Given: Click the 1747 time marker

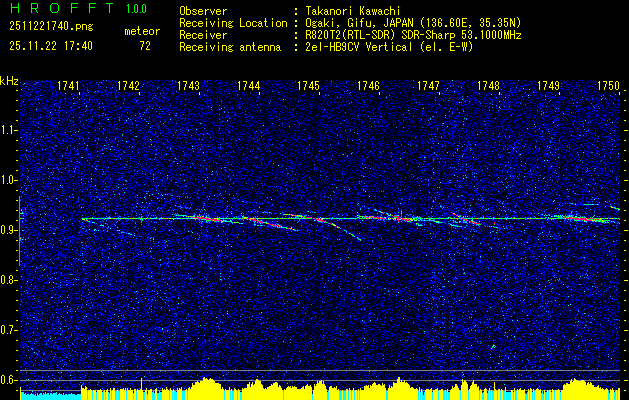Looking at the screenshot, I should pyautogui.click(x=428, y=86).
